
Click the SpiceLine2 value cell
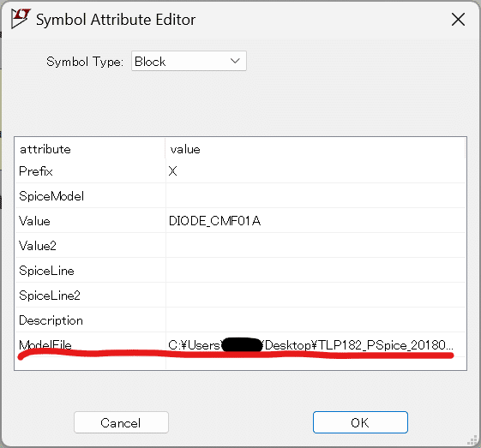click(x=316, y=296)
